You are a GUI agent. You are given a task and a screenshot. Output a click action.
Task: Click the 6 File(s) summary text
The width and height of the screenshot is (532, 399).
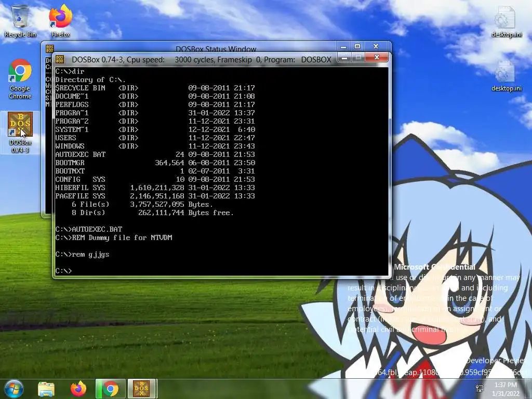point(90,204)
